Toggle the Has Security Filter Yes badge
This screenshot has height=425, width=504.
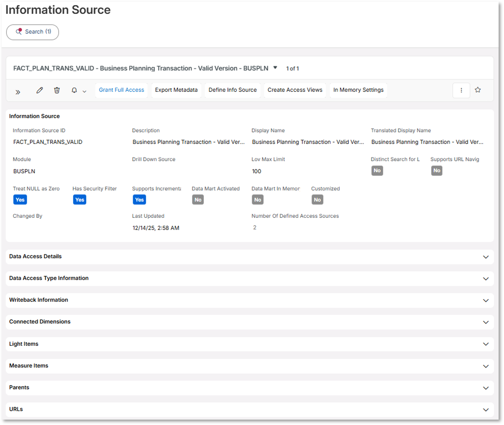[80, 200]
